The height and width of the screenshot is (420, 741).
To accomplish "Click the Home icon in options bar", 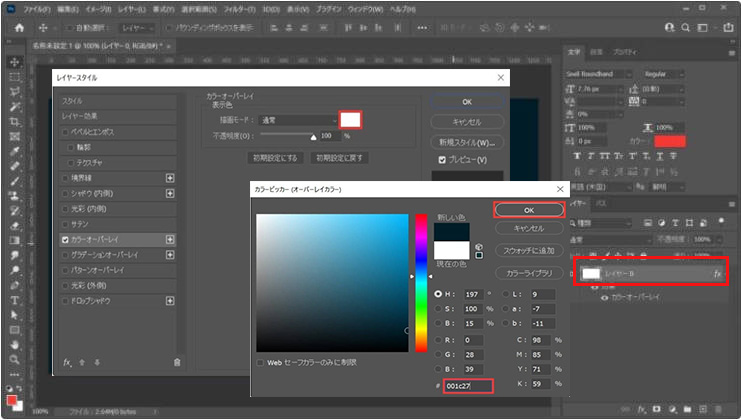I will (19, 28).
